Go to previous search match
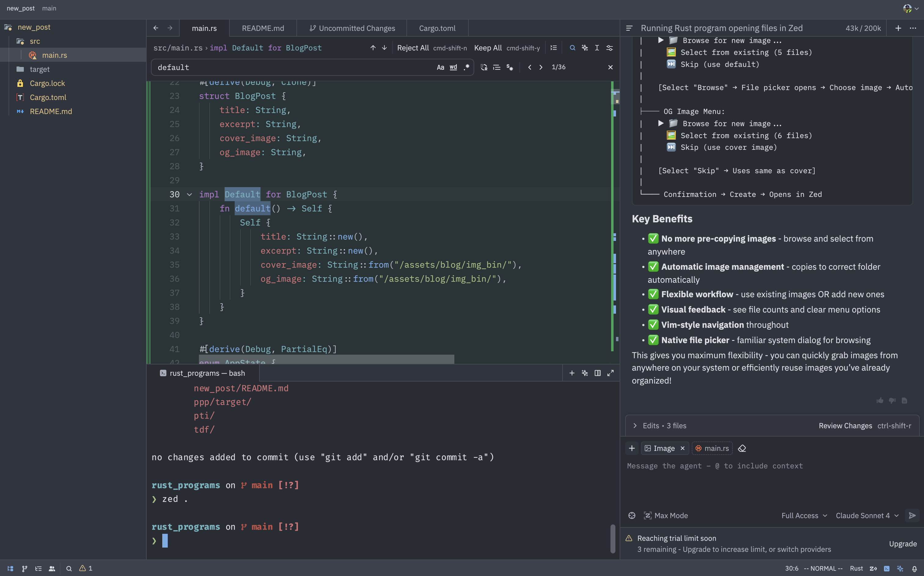924x576 pixels. click(x=530, y=68)
